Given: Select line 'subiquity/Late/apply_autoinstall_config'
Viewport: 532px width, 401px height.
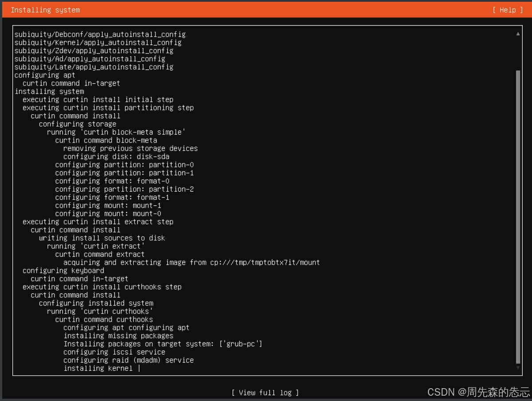Looking at the screenshot, I should tap(94, 67).
